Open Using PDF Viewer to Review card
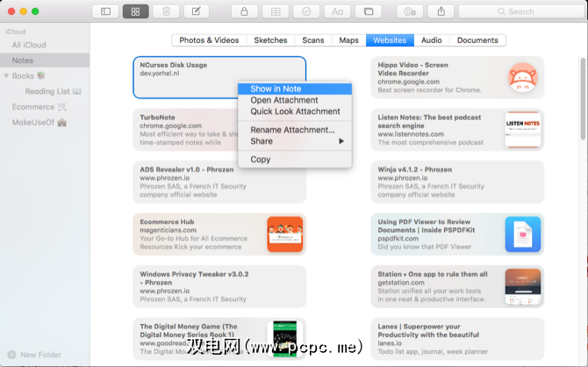The height and width of the screenshot is (367, 588). [x=457, y=234]
